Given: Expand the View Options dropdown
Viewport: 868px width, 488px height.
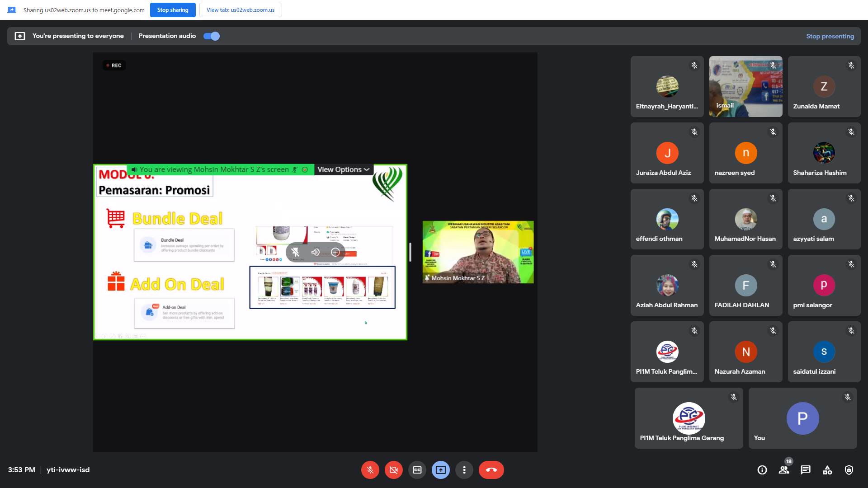Looking at the screenshot, I should [x=344, y=169].
